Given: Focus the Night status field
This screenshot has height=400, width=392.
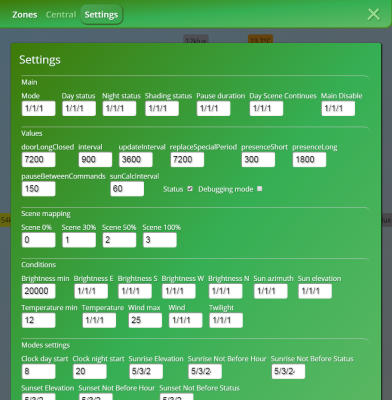Looking at the screenshot, I should tap(119, 109).
